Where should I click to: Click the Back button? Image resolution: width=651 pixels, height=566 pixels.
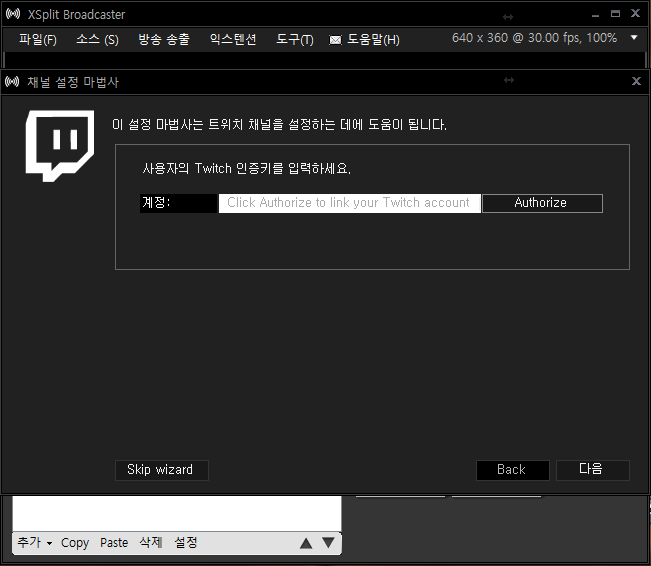(512, 470)
